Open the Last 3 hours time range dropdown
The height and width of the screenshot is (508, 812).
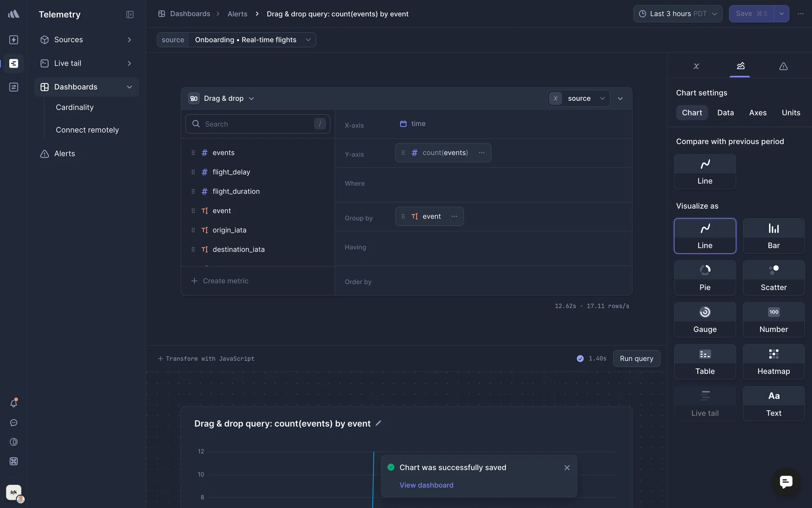(678, 14)
